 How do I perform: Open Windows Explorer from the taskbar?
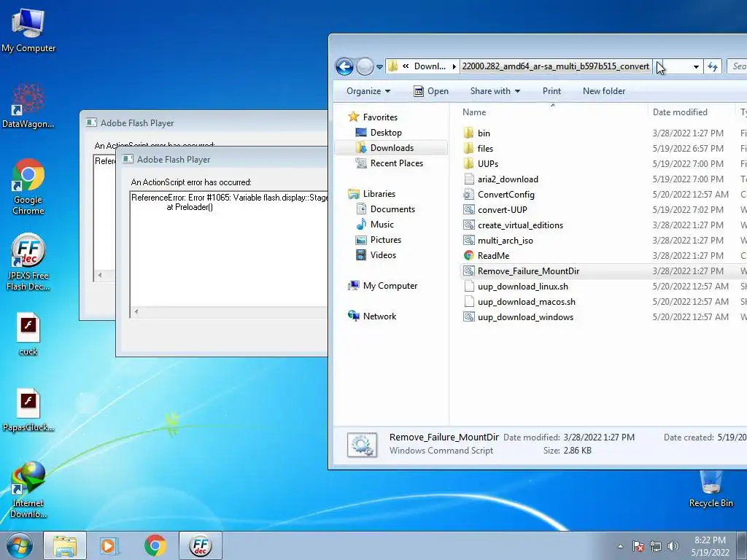pos(65,545)
